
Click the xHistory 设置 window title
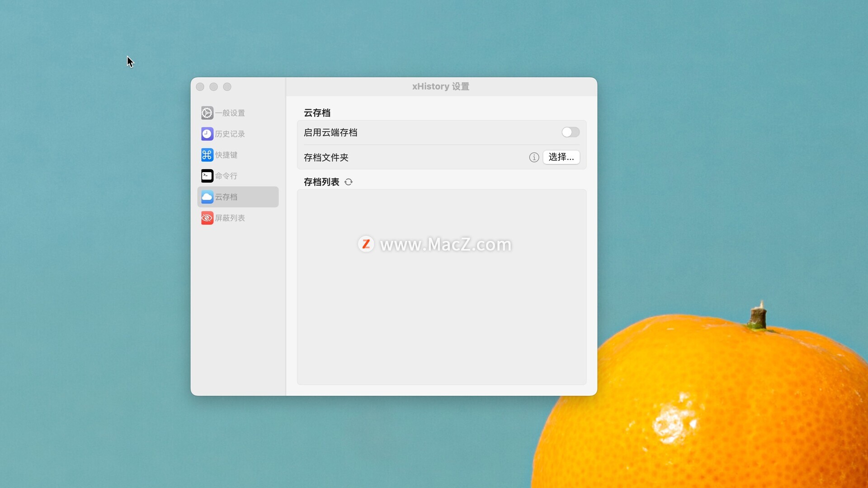[441, 86]
